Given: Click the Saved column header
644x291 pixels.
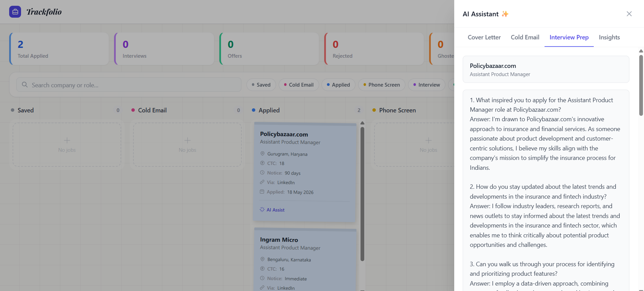Looking at the screenshot, I should 25,110.
